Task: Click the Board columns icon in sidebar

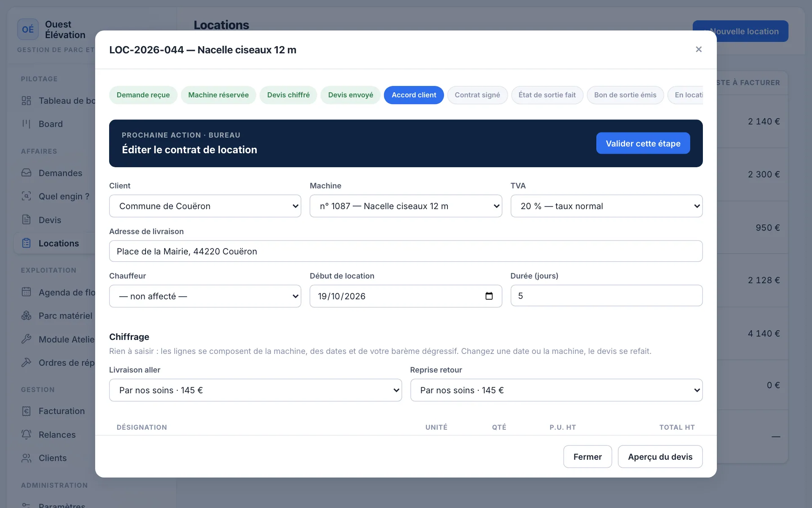Action: click(26, 124)
